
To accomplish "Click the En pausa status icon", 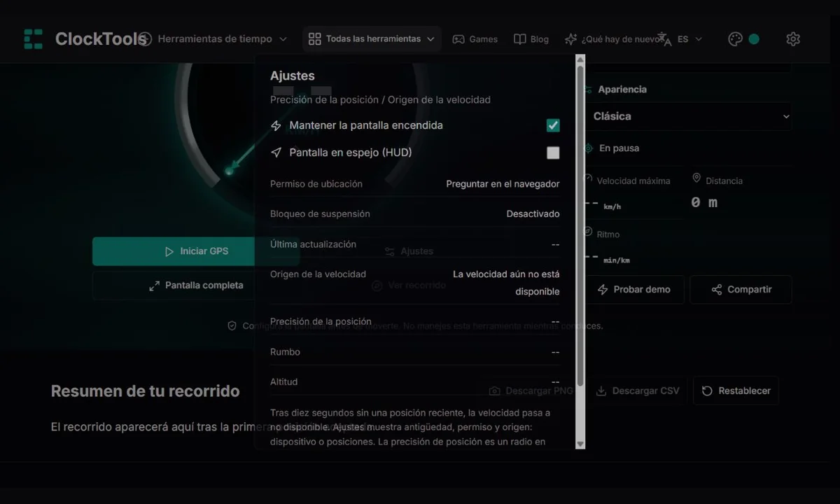I will [x=589, y=148].
